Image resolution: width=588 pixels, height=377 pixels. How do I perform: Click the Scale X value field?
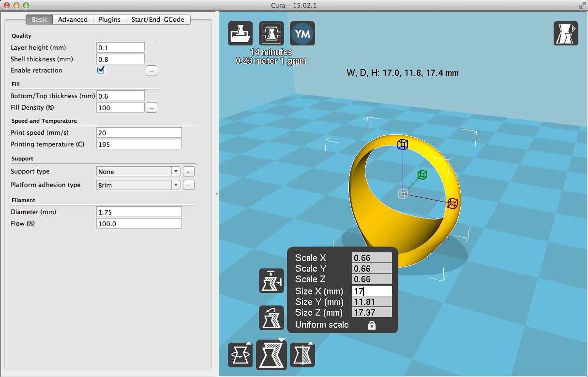click(x=372, y=258)
